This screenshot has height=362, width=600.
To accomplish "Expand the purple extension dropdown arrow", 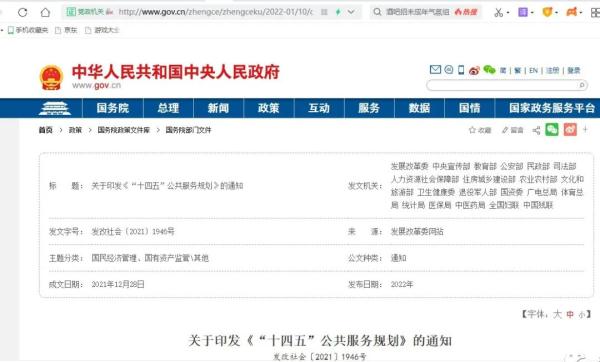I will (x=532, y=13).
